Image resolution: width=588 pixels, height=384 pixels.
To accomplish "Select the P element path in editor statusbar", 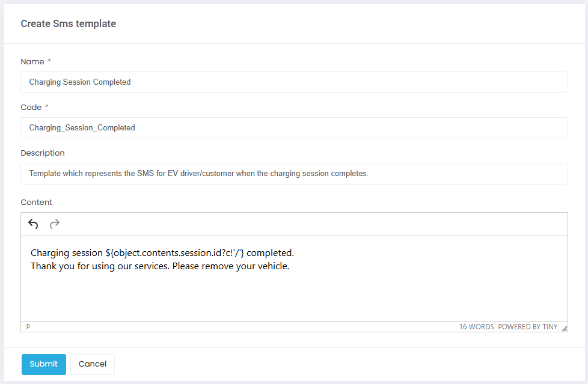I will pos(28,327).
